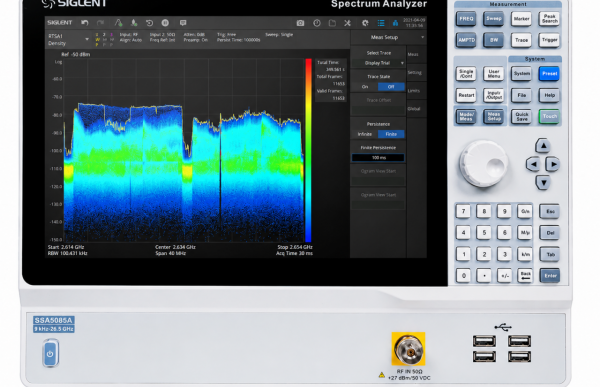The image size is (600, 387).
Task: Set Trace State to Off
Action: coord(391,87)
